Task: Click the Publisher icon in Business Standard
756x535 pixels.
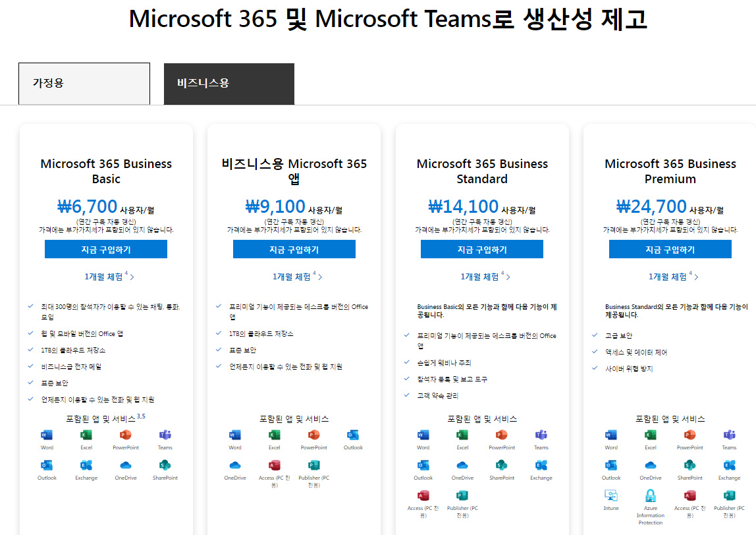Action: point(462,496)
